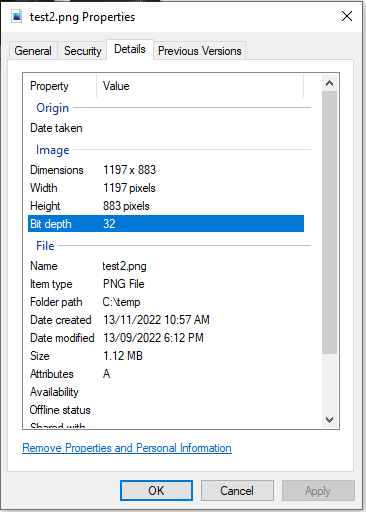Select the Details tab

[x=130, y=49]
